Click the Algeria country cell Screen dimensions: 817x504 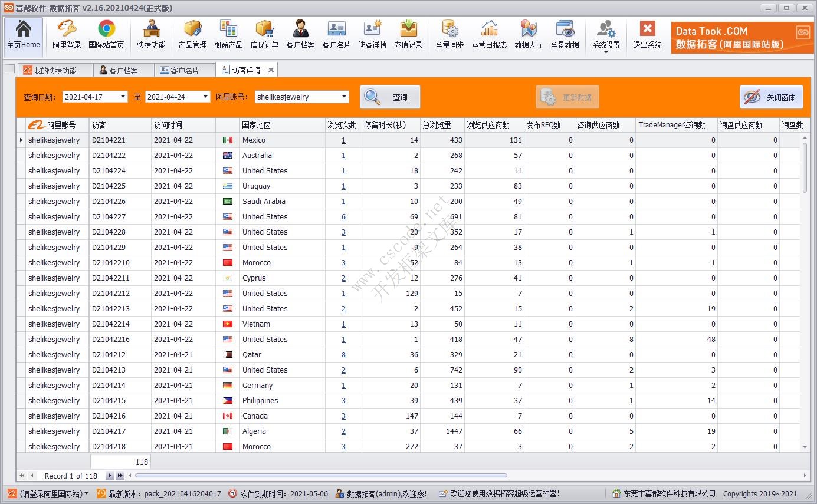coord(283,431)
